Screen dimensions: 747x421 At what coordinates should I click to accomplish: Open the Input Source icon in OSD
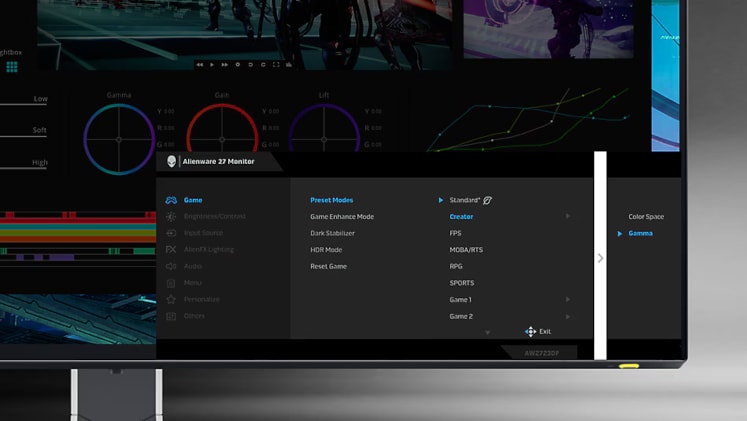(171, 233)
